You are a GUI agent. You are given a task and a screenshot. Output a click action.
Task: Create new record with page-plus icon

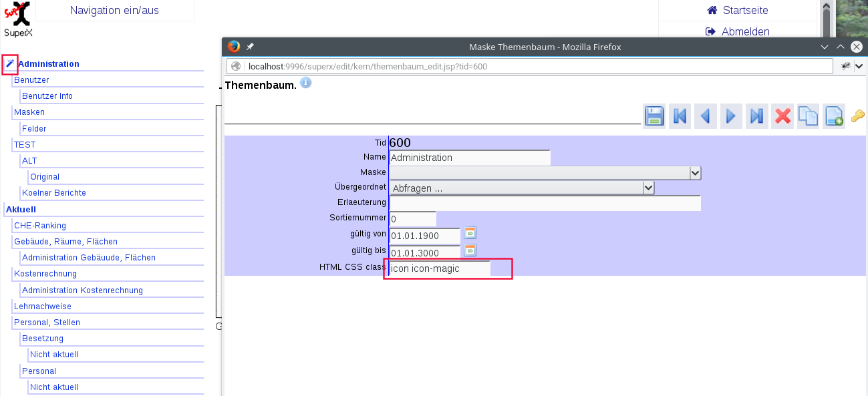click(833, 116)
